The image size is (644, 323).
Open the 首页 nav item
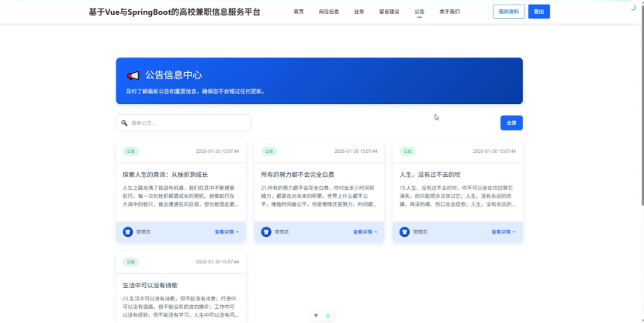(x=299, y=12)
